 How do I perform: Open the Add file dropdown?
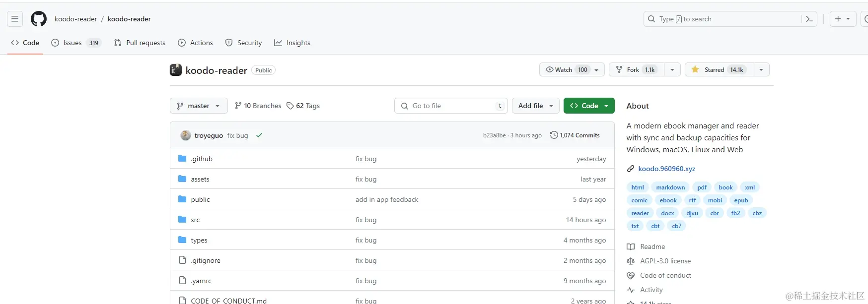coord(536,106)
